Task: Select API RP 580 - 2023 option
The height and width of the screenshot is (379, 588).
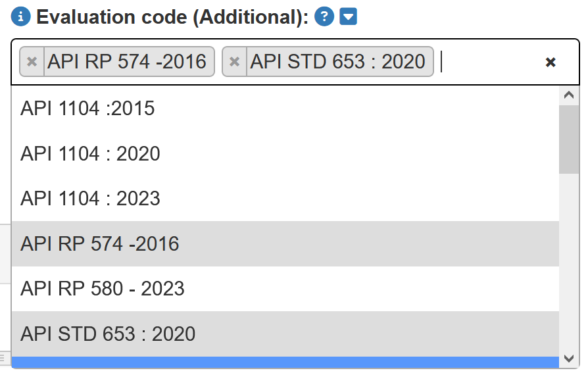Action: [103, 289]
